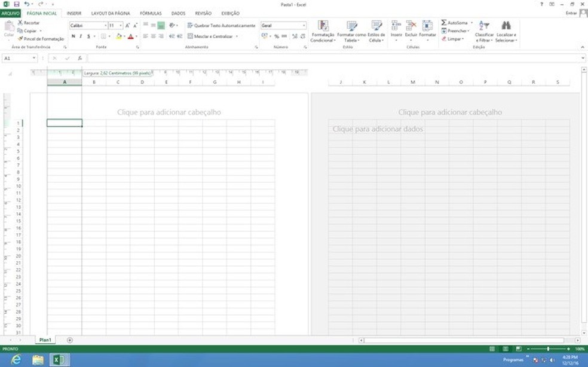Increase indent in alignment group

tap(180, 36)
